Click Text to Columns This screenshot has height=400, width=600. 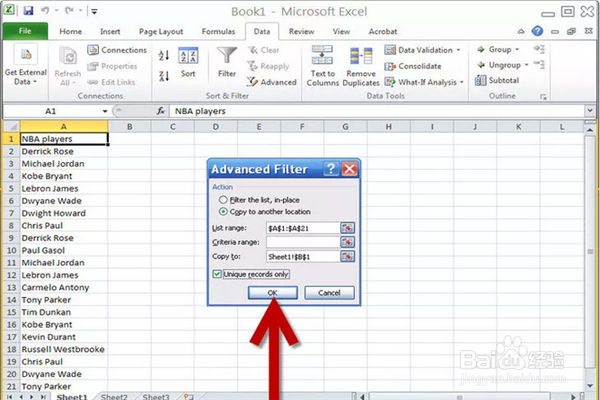322,66
